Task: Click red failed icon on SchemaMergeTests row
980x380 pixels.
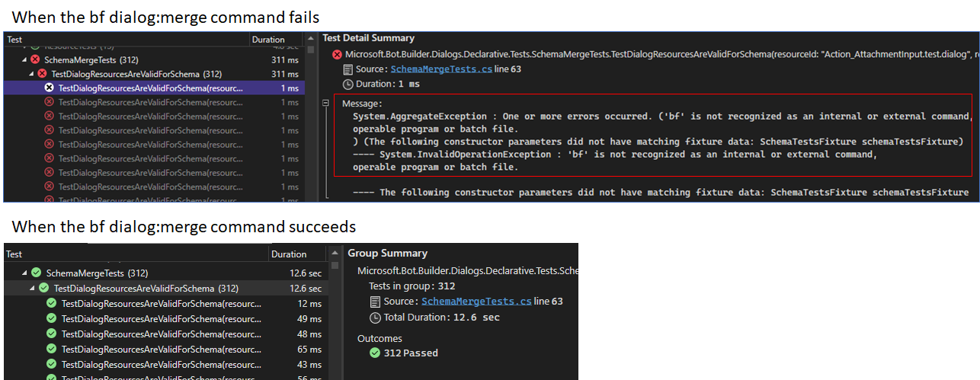Action: 35,60
